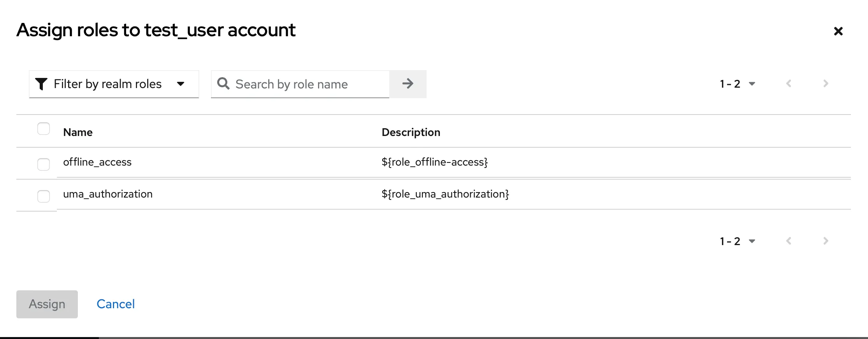Check the offline_access role checkbox
This screenshot has width=868, height=339.
(44, 164)
